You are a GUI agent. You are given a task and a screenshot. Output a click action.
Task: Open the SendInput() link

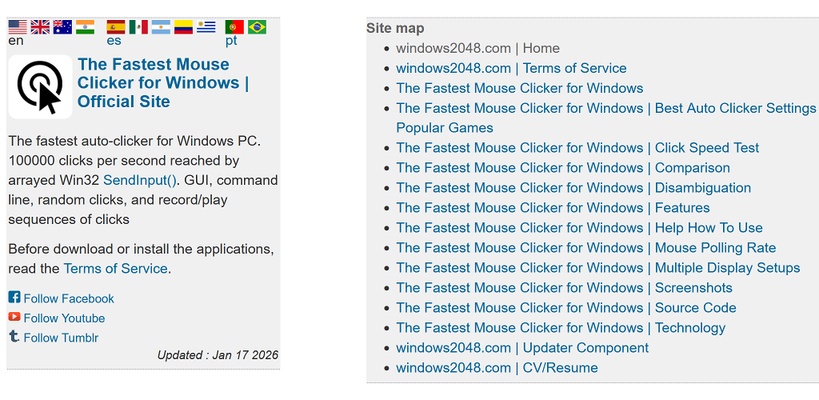click(x=140, y=180)
